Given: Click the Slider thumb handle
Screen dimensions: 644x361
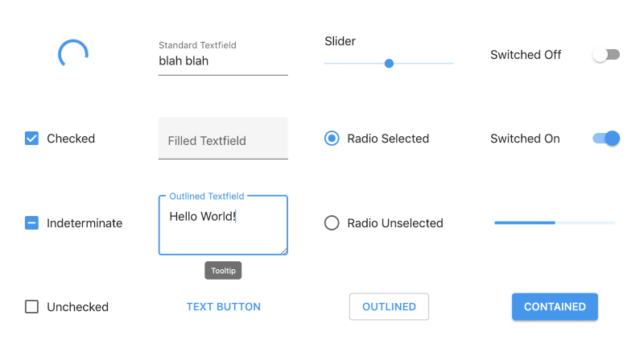Looking at the screenshot, I should [x=389, y=64].
